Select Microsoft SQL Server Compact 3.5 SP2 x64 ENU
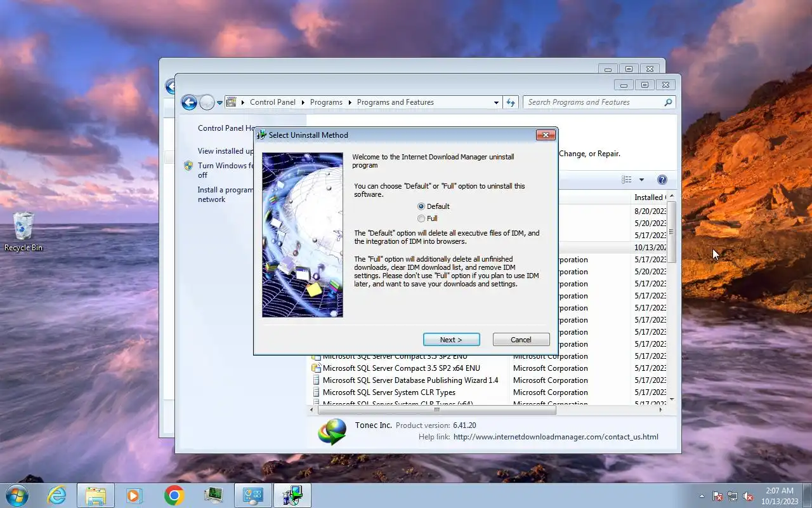 (402, 368)
